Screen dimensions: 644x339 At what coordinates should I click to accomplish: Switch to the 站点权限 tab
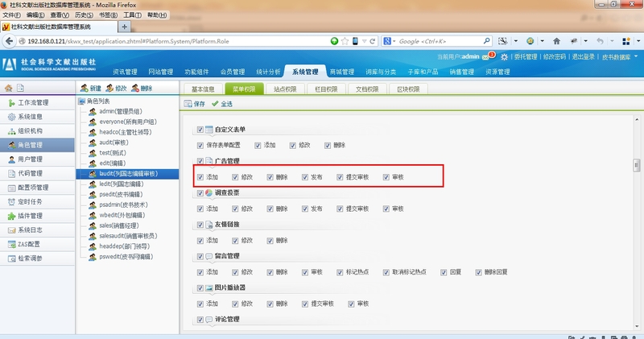click(x=285, y=89)
